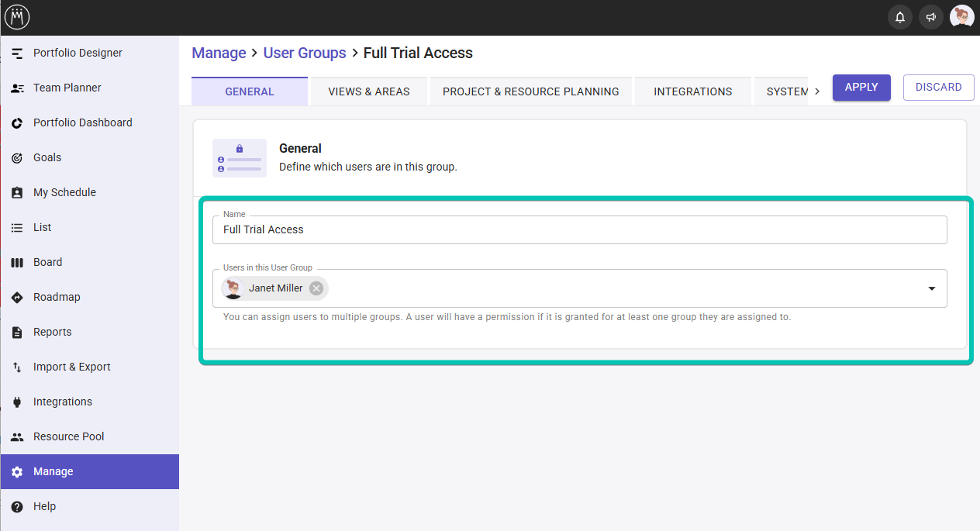Click User Groups breadcrumb link

305,53
